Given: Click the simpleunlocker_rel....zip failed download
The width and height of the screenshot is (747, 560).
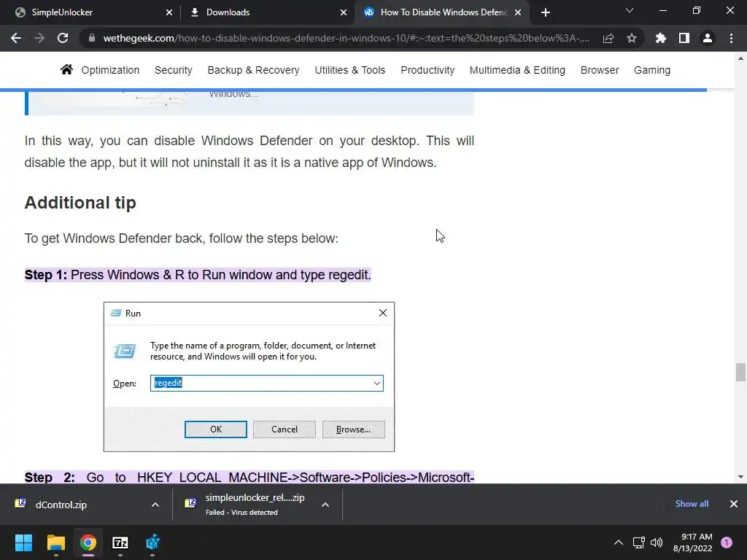Looking at the screenshot, I should click(x=255, y=505).
